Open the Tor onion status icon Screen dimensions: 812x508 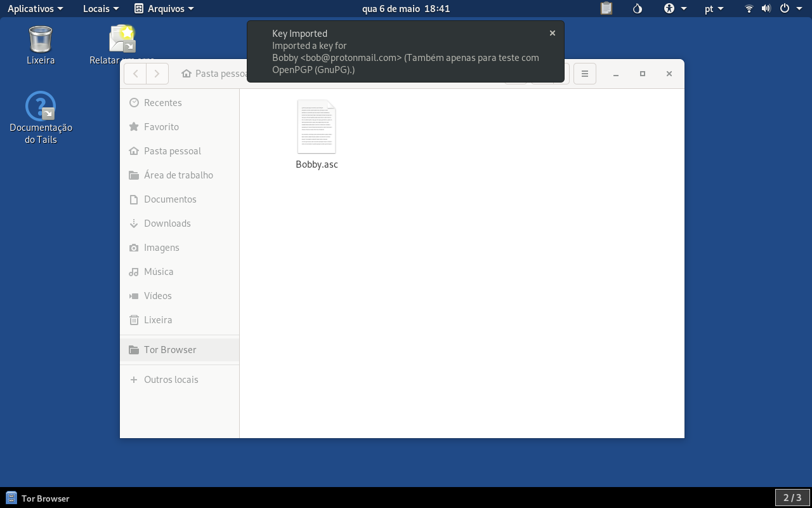pyautogui.click(x=638, y=9)
